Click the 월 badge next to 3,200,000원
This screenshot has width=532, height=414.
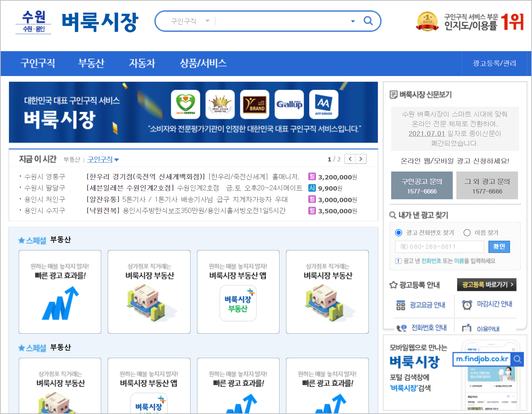(x=312, y=177)
